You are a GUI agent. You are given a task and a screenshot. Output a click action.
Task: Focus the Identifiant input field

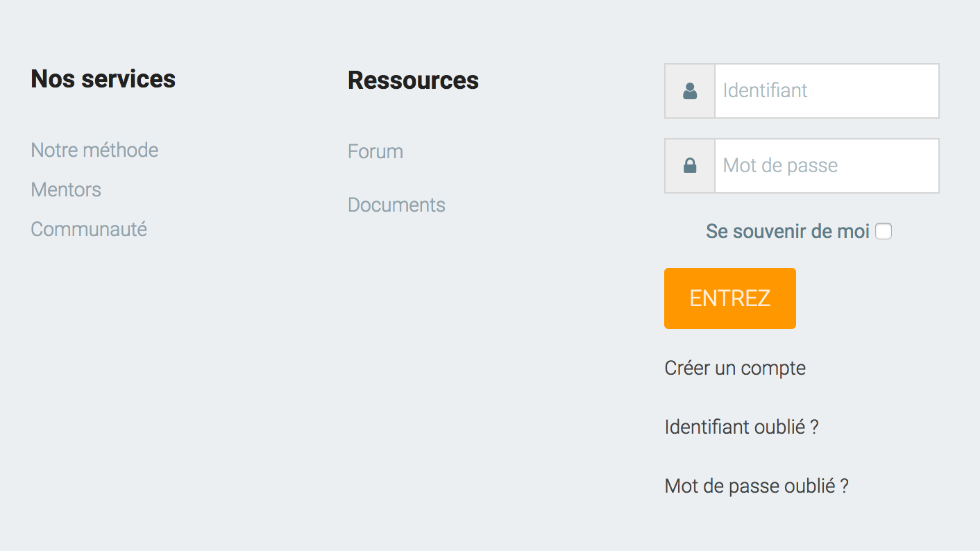(x=826, y=91)
